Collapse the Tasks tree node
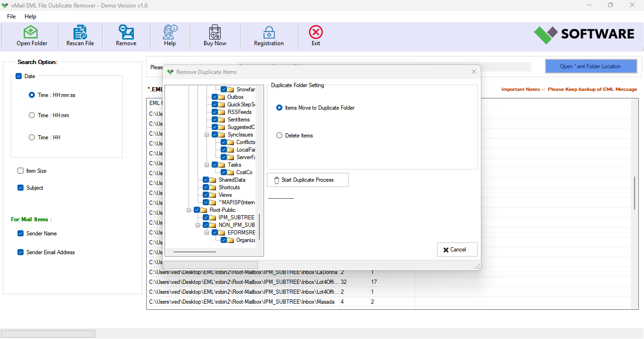The image size is (644, 339). (207, 165)
